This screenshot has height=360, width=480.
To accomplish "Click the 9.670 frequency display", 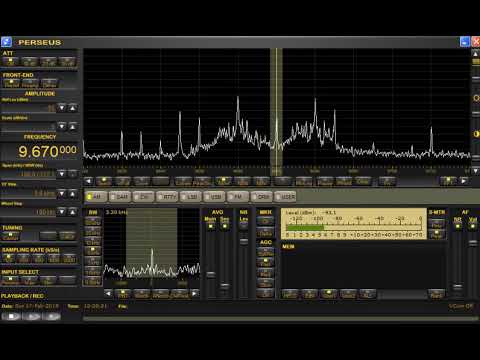I will point(47,152).
